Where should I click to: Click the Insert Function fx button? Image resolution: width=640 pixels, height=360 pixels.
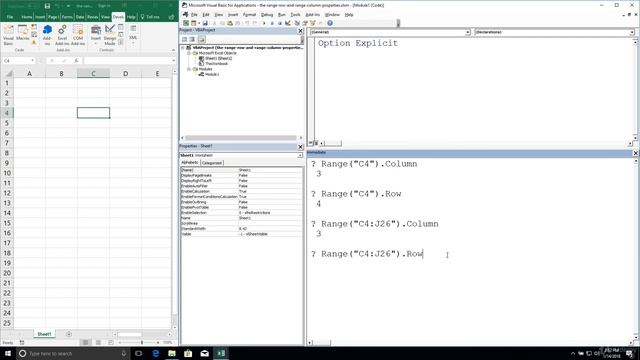tap(76, 60)
